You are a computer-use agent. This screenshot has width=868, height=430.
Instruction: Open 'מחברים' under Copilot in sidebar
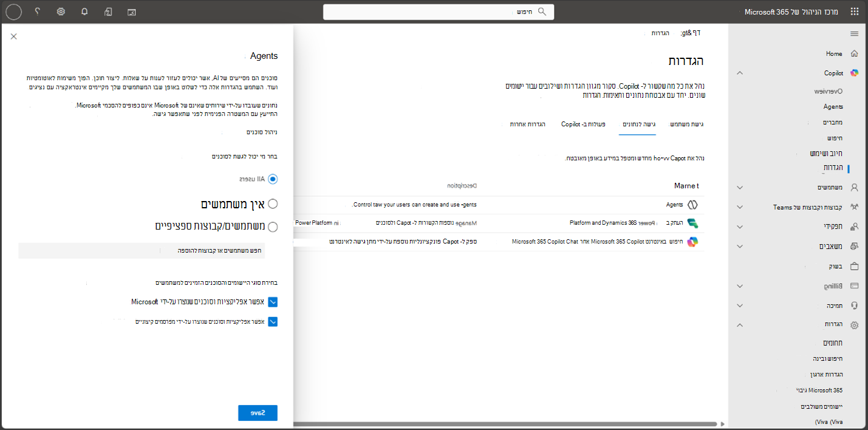[x=833, y=123]
